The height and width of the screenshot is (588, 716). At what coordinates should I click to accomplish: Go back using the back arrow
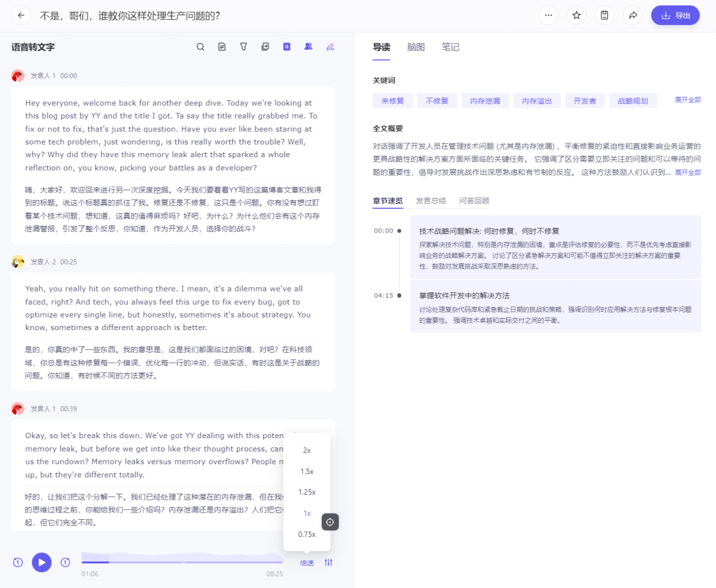point(21,15)
